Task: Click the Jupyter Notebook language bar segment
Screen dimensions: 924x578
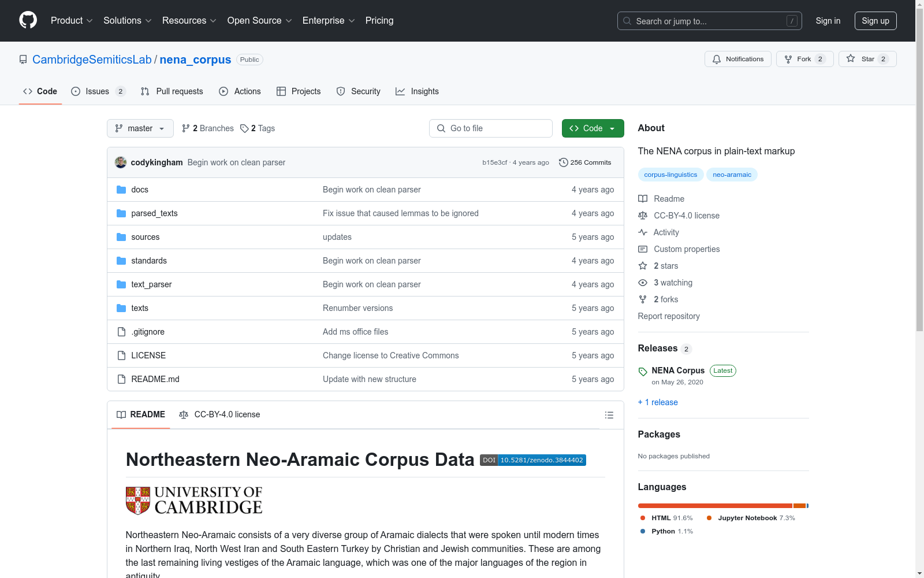Action: pyautogui.click(x=799, y=506)
